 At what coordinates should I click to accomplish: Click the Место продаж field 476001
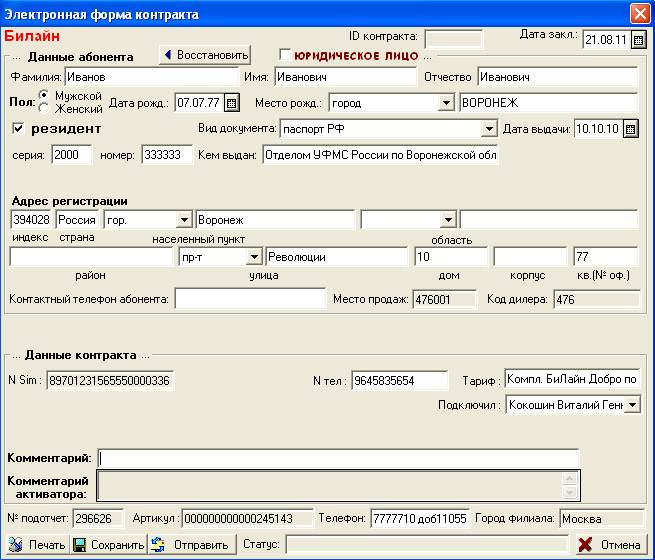[444, 299]
